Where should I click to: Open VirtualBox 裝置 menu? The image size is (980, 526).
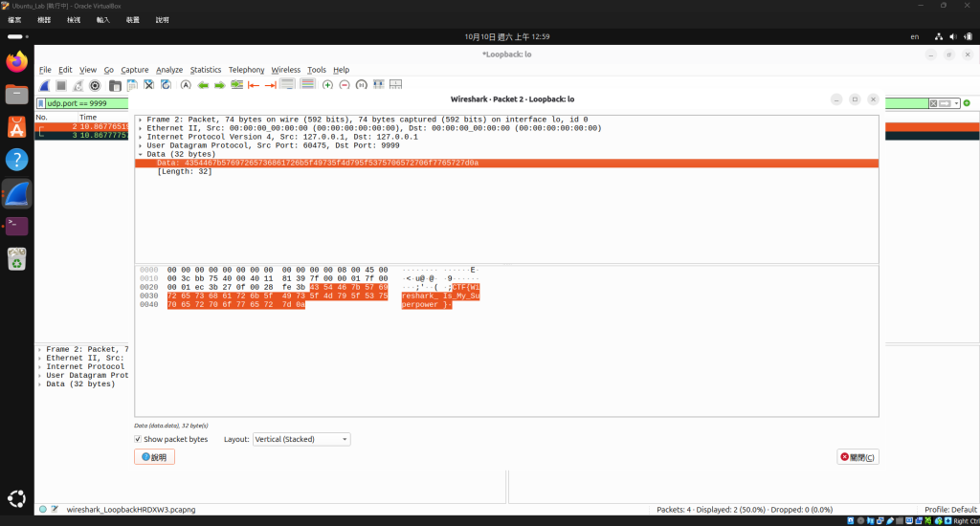(132, 20)
